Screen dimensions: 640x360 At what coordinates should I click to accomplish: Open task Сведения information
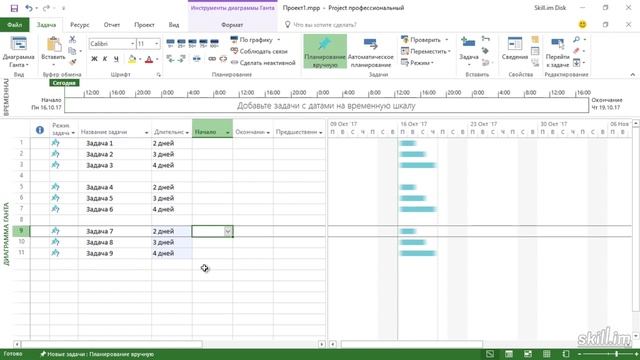coord(515,48)
